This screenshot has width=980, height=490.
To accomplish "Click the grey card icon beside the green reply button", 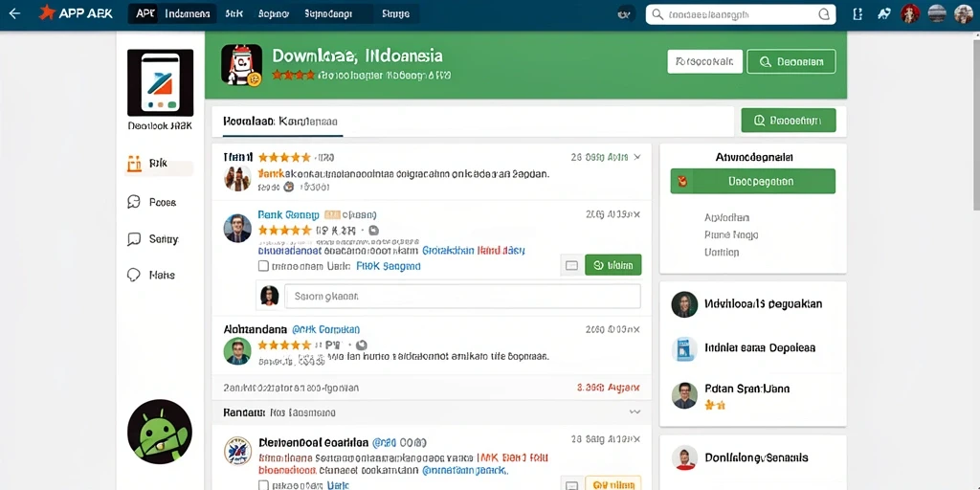I will point(570,265).
